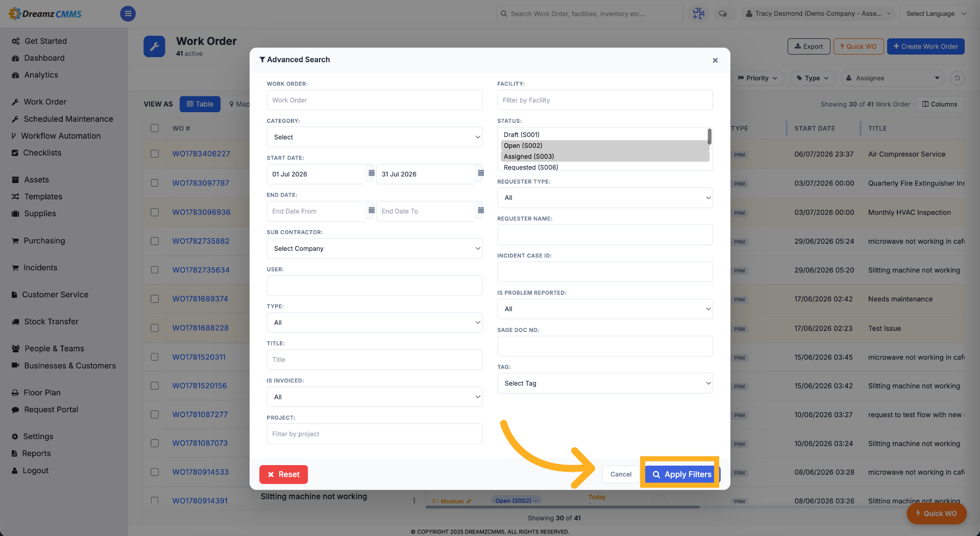Click the Customer Service sidebar icon
This screenshot has height=536, width=980.
click(x=15, y=294)
